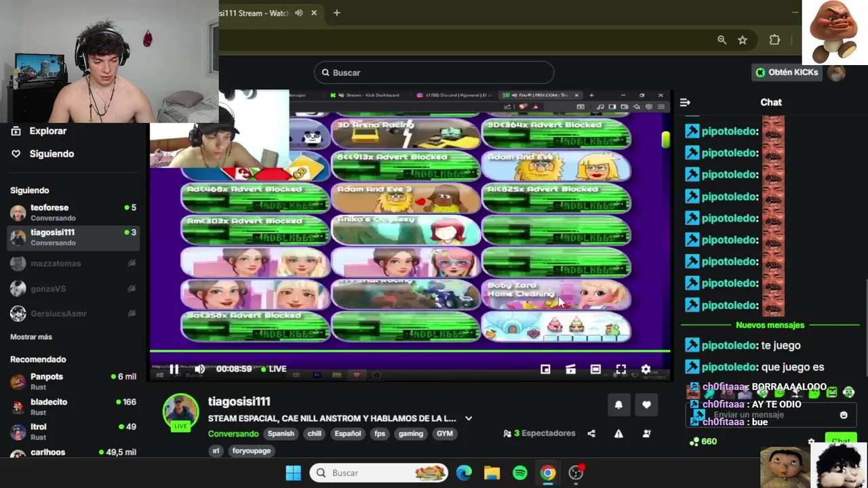Click the Obtén KICKs button

coord(787,73)
